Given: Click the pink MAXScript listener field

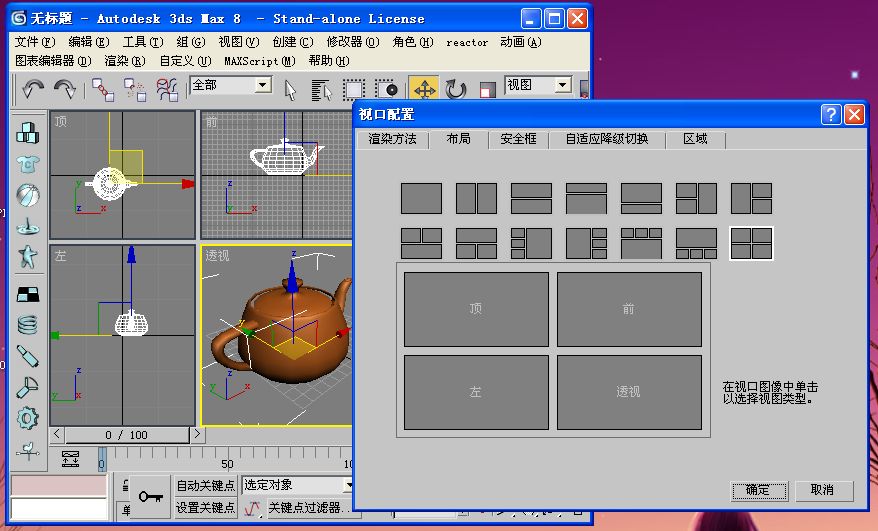Looking at the screenshot, I should coord(59,485).
